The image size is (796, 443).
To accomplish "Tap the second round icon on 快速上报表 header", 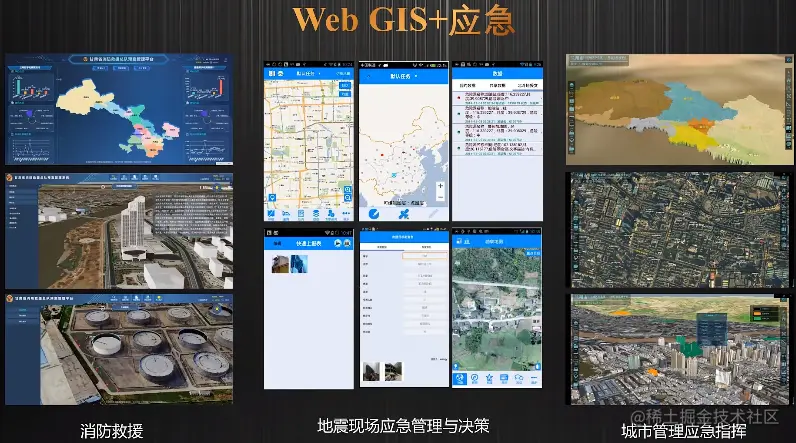I will pyautogui.click(x=347, y=244).
